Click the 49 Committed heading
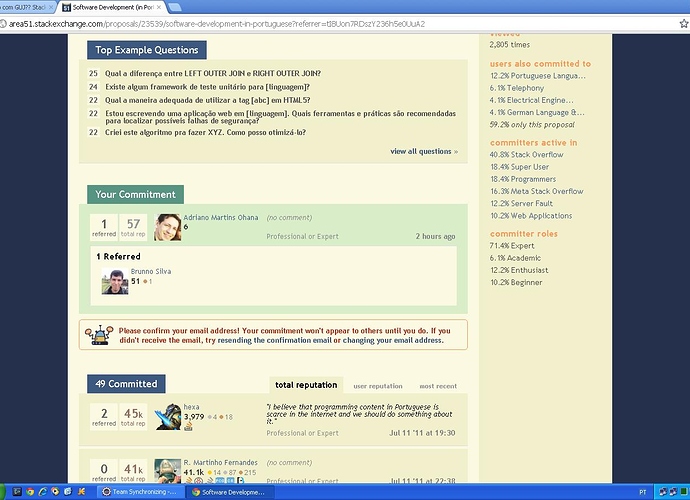The image size is (690, 500). (x=126, y=384)
